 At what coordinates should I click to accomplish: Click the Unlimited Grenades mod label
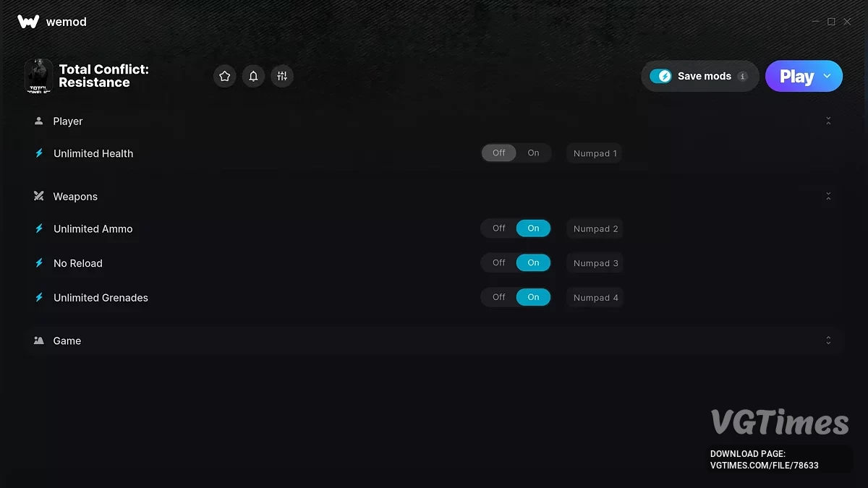tap(101, 297)
